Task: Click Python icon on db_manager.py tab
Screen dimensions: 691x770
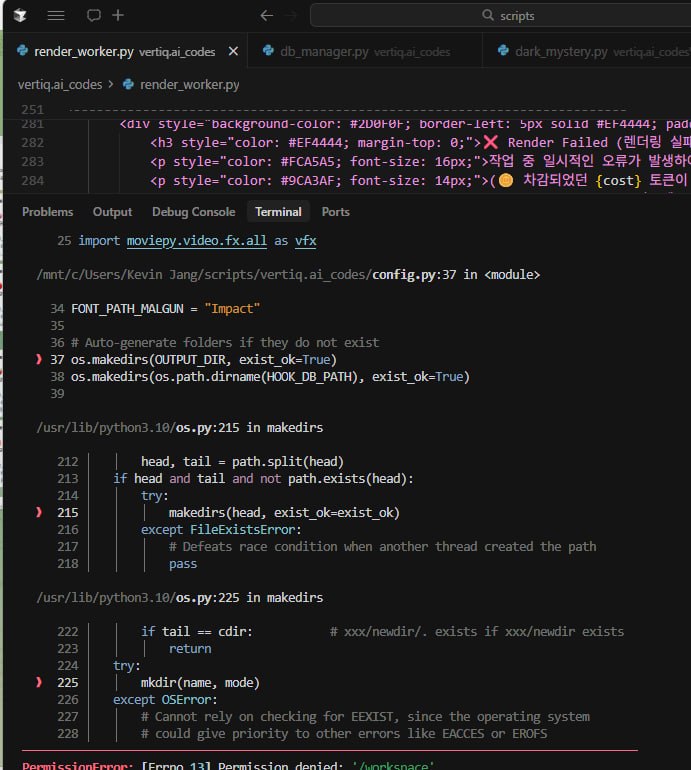Action: [268, 50]
